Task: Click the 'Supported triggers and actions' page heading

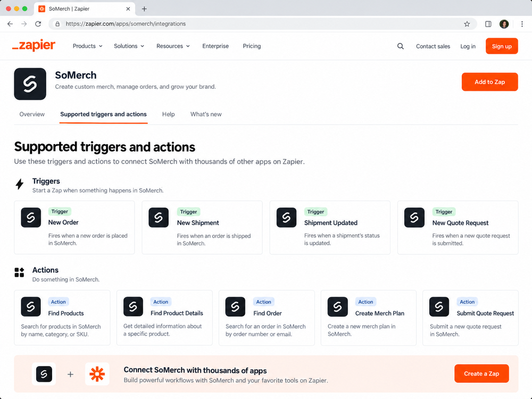Action: click(104, 147)
